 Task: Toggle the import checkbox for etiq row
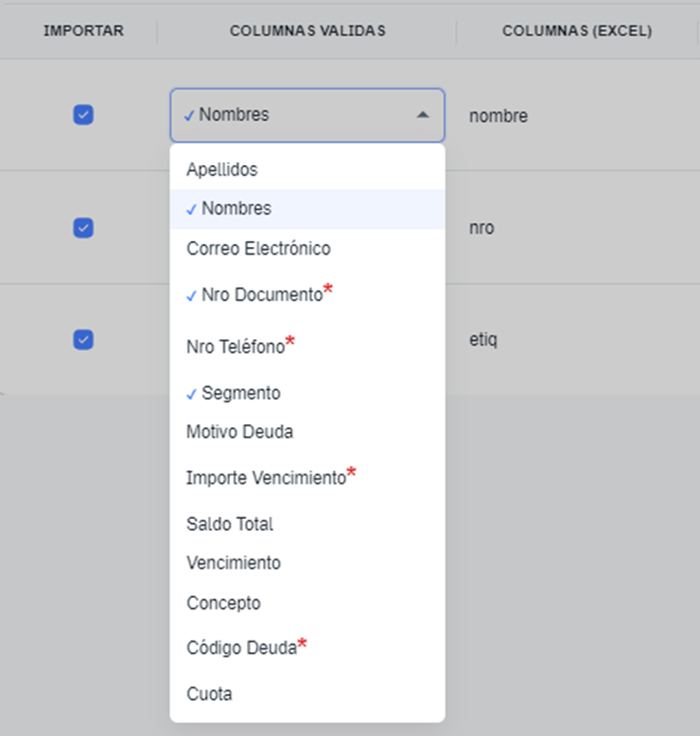click(84, 339)
